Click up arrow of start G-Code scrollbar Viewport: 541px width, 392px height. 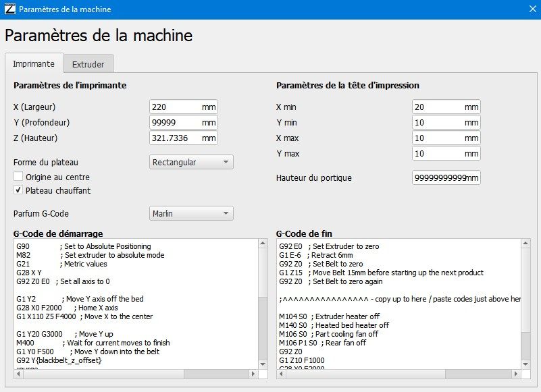[263, 244]
